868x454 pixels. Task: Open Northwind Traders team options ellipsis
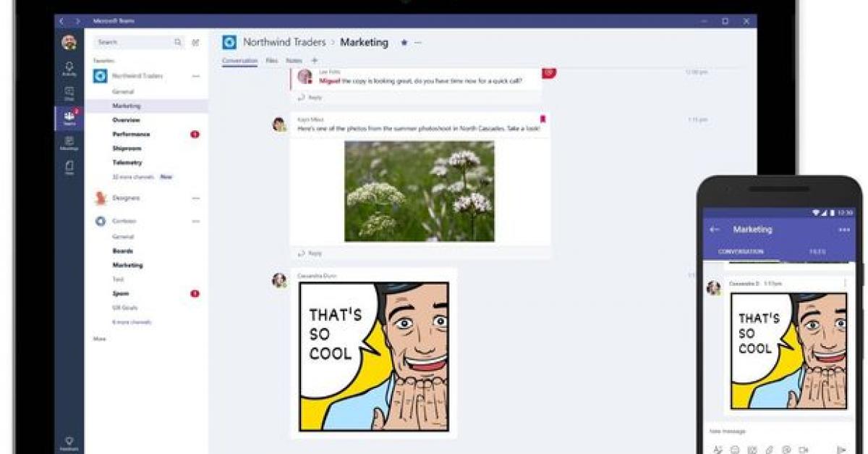click(x=195, y=76)
